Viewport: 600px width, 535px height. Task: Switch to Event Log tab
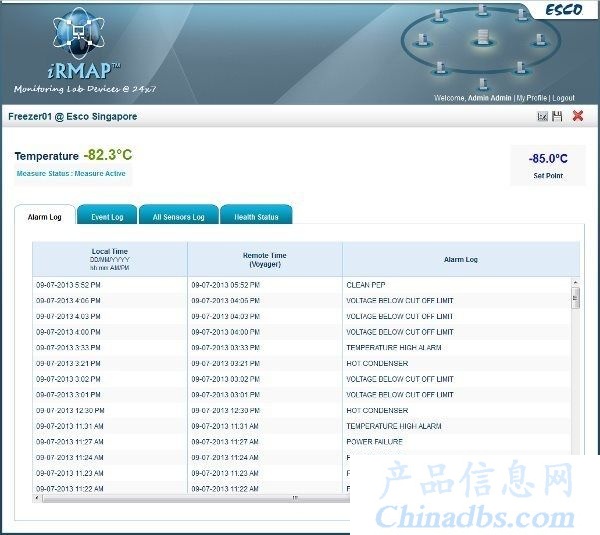point(107,217)
